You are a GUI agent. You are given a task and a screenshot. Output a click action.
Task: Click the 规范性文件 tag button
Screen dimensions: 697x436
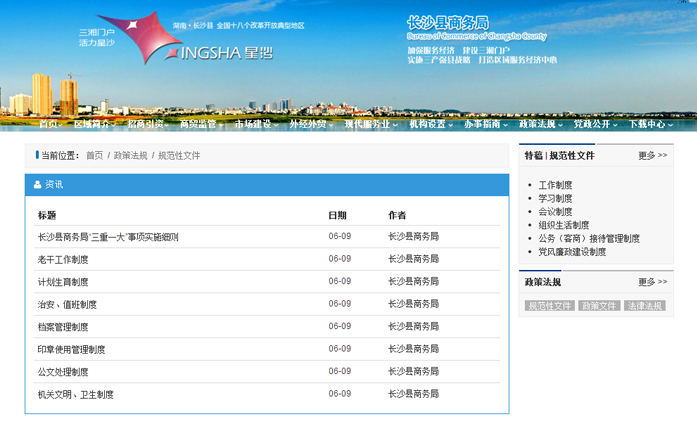pyautogui.click(x=549, y=306)
